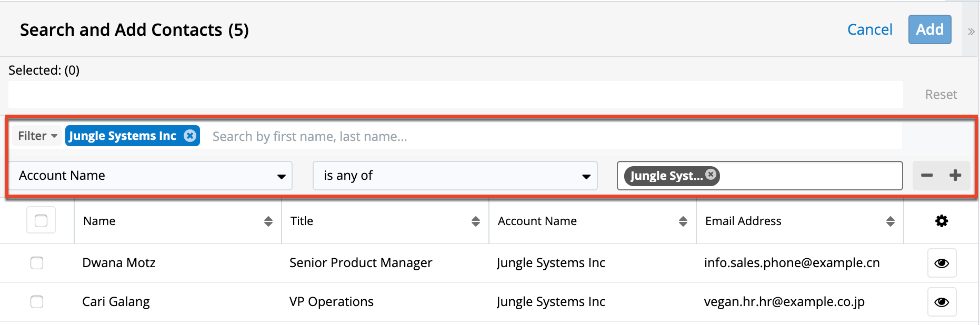Viewport: 980px width, 325px height.
Task: Open the 'is any of' operator dropdown
Action: [x=455, y=176]
